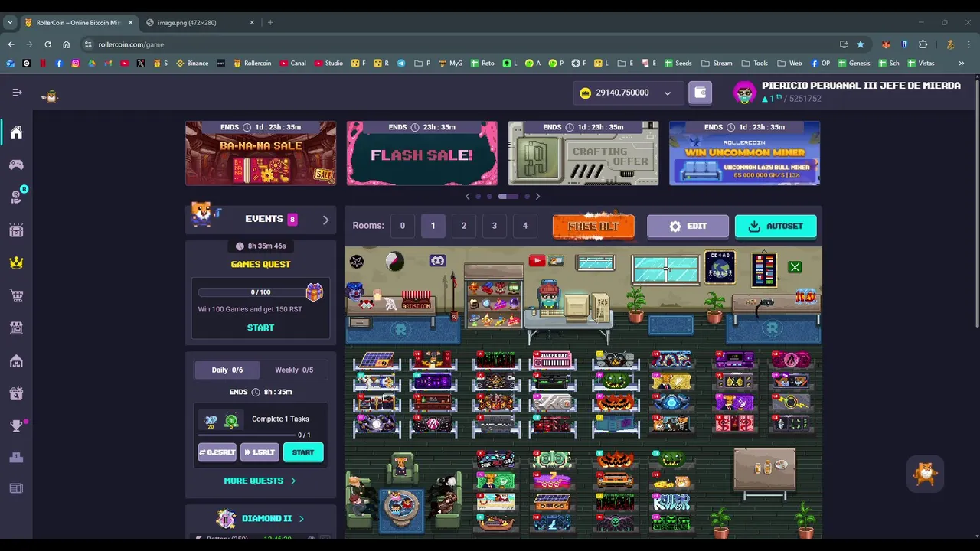Click the YouTube icon on room wall
Viewport: 980px width, 551px height.
536,261
